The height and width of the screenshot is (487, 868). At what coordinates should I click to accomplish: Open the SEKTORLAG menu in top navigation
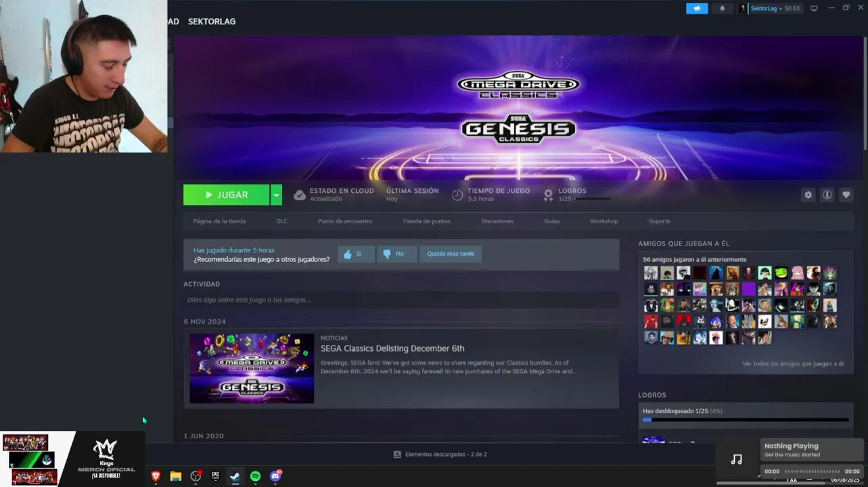[212, 22]
